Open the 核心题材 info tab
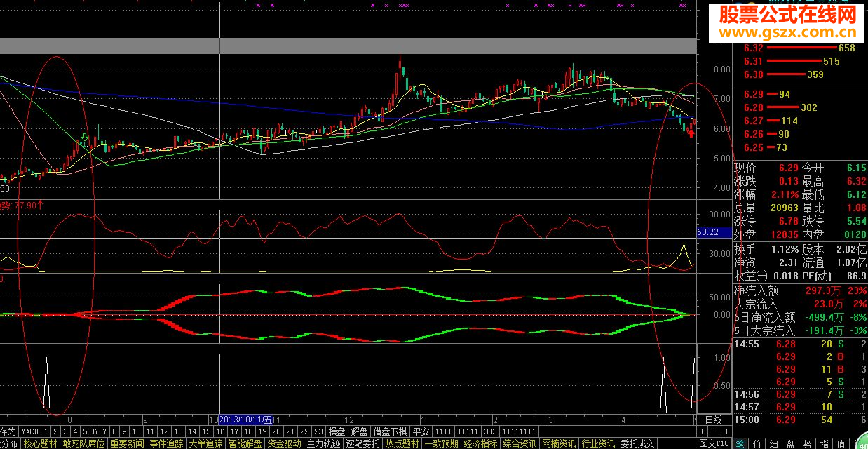Image resolution: width=868 pixels, height=449 pixels. pyautogui.click(x=40, y=443)
